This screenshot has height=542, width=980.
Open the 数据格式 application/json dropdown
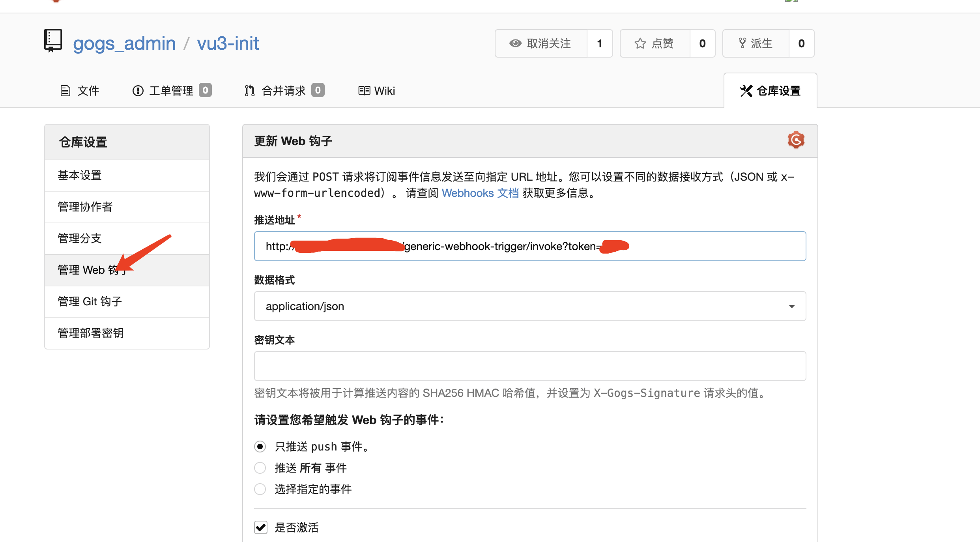(530, 306)
